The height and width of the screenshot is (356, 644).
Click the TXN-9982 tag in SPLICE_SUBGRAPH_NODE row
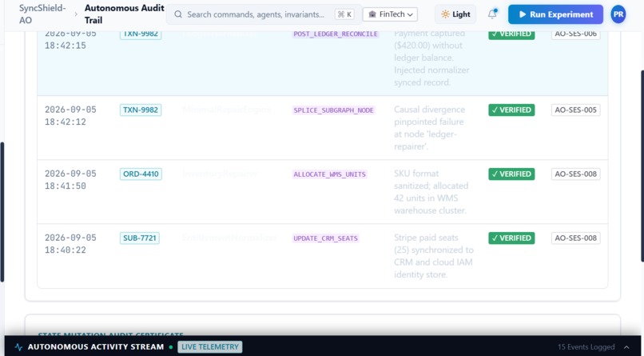pos(141,110)
